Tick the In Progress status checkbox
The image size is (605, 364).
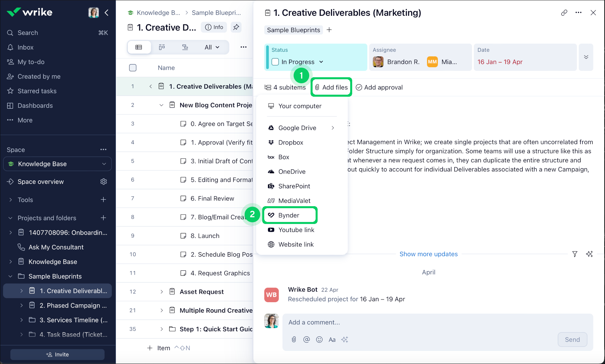click(275, 62)
